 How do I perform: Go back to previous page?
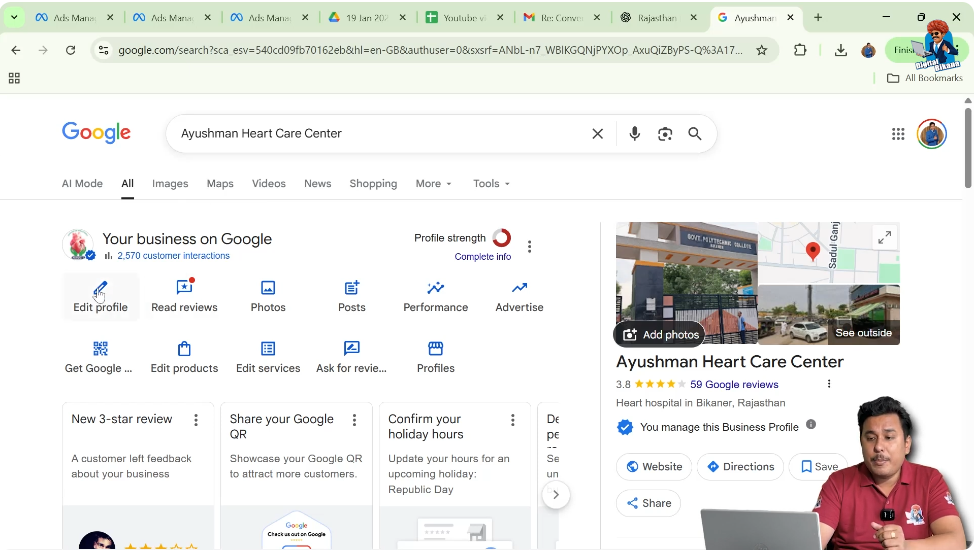pyautogui.click(x=16, y=50)
